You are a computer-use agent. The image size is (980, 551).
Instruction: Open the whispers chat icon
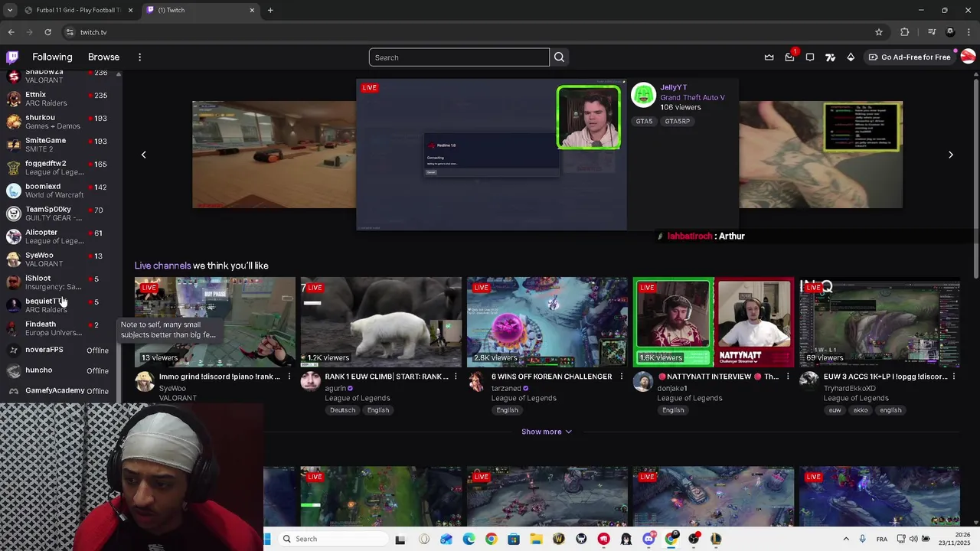click(x=809, y=57)
